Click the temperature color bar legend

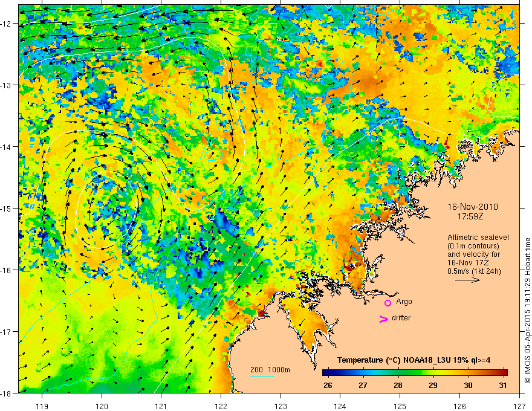pyautogui.click(x=415, y=372)
